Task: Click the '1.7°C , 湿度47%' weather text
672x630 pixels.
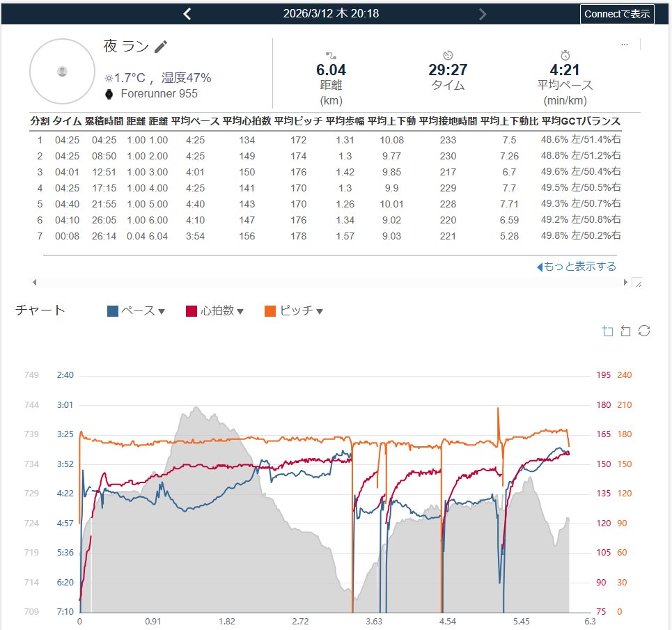Action: click(x=162, y=78)
